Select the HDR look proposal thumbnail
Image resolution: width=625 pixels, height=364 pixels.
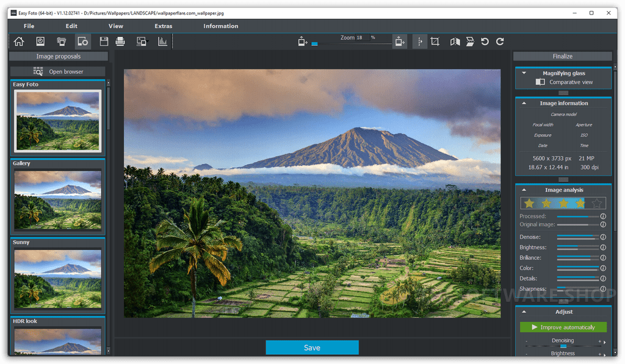pyautogui.click(x=58, y=341)
